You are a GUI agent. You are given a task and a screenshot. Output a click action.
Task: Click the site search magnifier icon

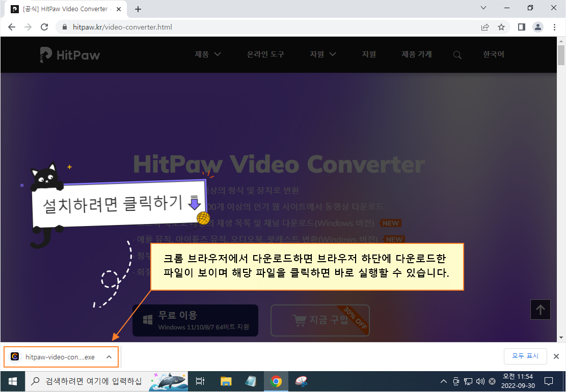coord(457,55)
